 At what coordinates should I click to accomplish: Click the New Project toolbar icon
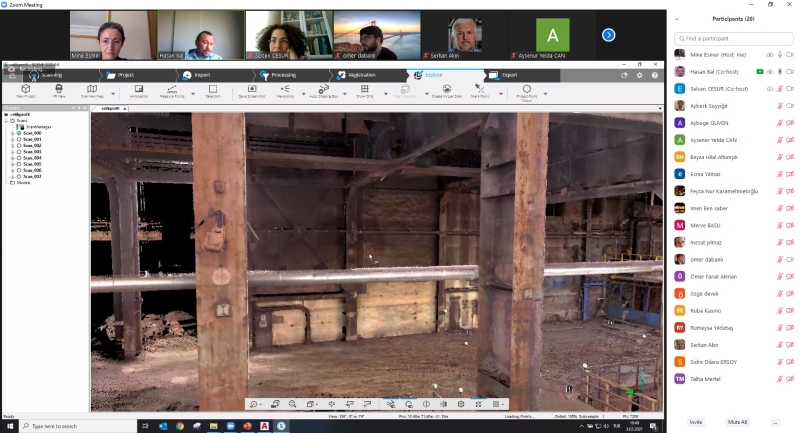[x=27, y=90]
